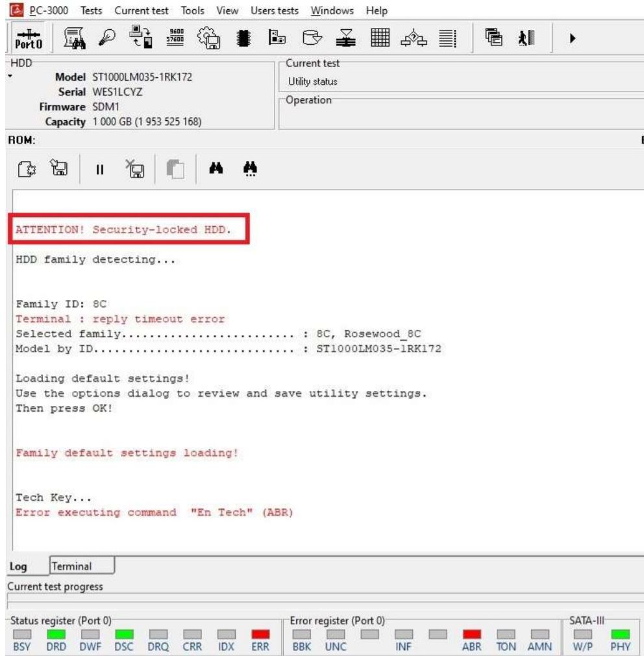Click the running man exit icon
The image size is (644, 656).
click(x=526, y=38)
